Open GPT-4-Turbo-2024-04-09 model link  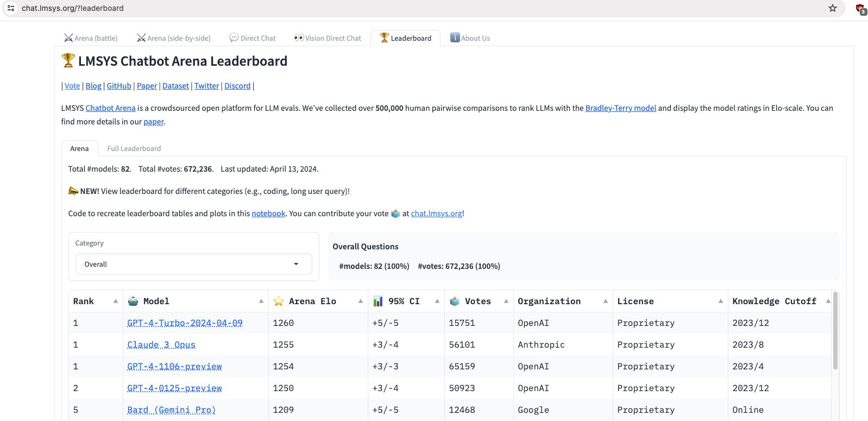(185, 323)
